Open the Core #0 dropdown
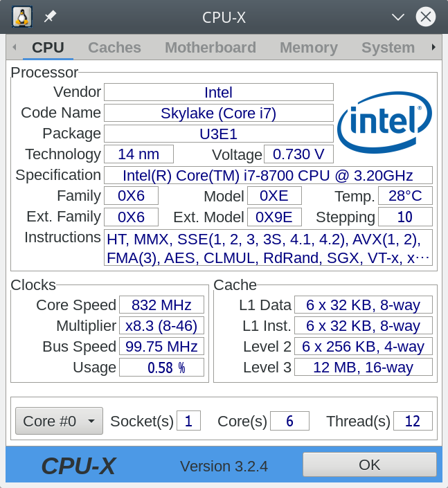The image size is (448, 488). point(59,421)
